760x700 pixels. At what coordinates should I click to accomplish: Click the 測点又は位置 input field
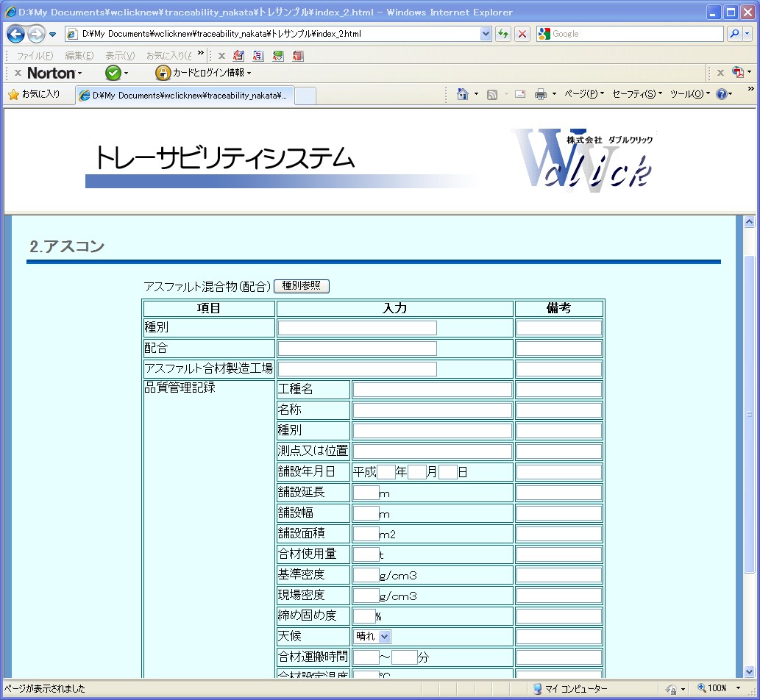433,451
